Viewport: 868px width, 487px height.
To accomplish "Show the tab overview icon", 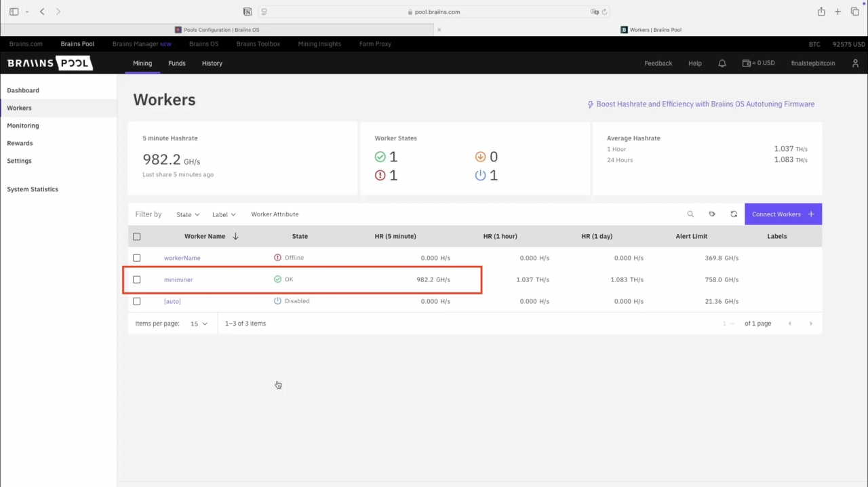I will (x=855, y=12).
